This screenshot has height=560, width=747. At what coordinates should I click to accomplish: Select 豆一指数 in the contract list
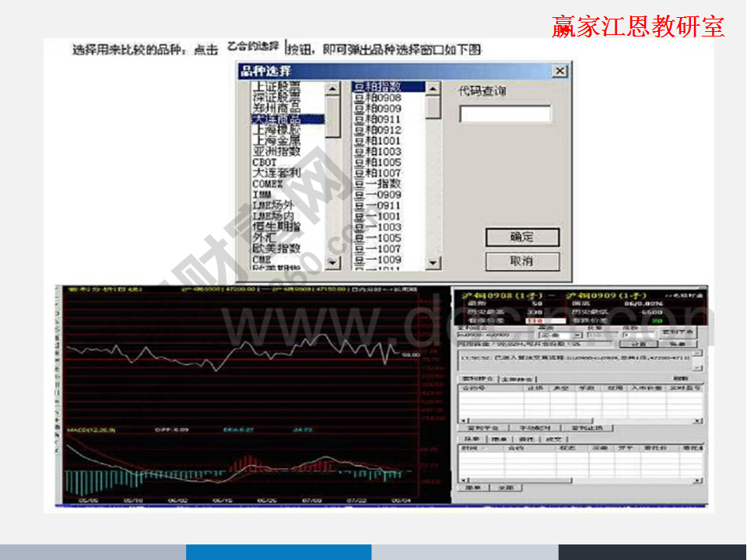tap(377, 184)
